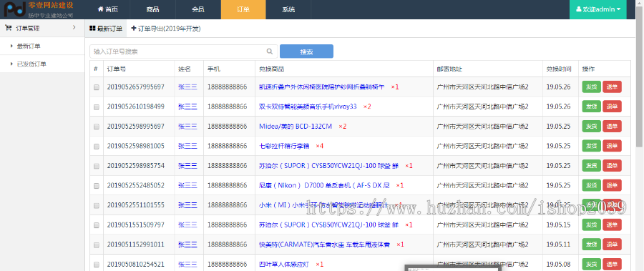Click 退单 for order 2019052598981005
644x271 pixels.
[x=612, y=146]
